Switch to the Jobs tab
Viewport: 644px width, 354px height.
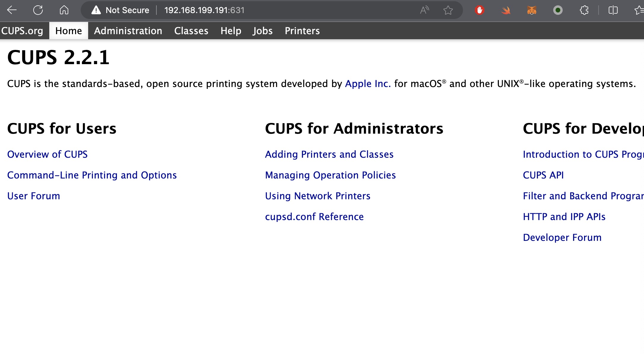(263, 31)
